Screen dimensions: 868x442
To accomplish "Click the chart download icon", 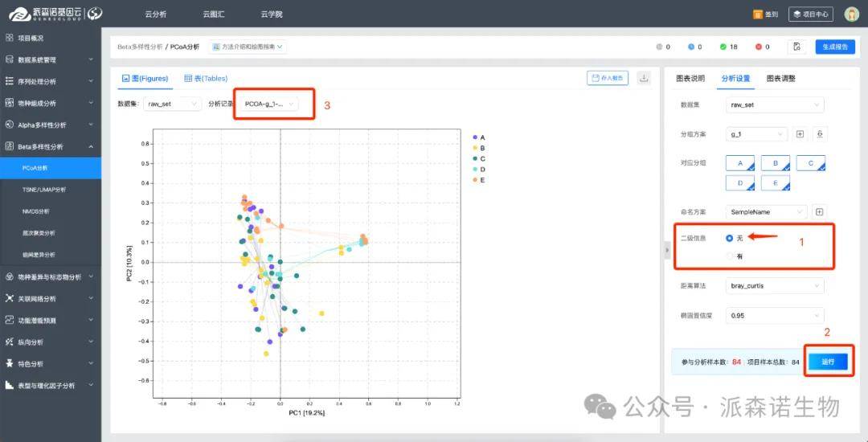I will point(644,78).
